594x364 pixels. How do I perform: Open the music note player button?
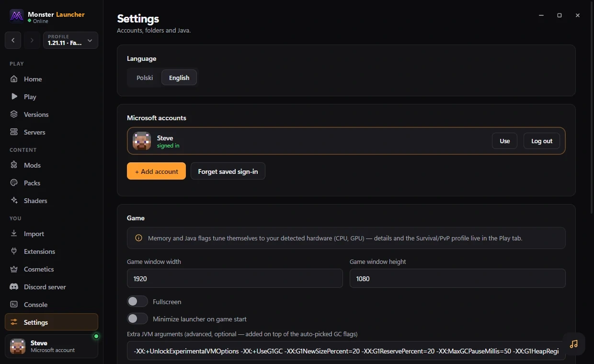click(574, 344)
